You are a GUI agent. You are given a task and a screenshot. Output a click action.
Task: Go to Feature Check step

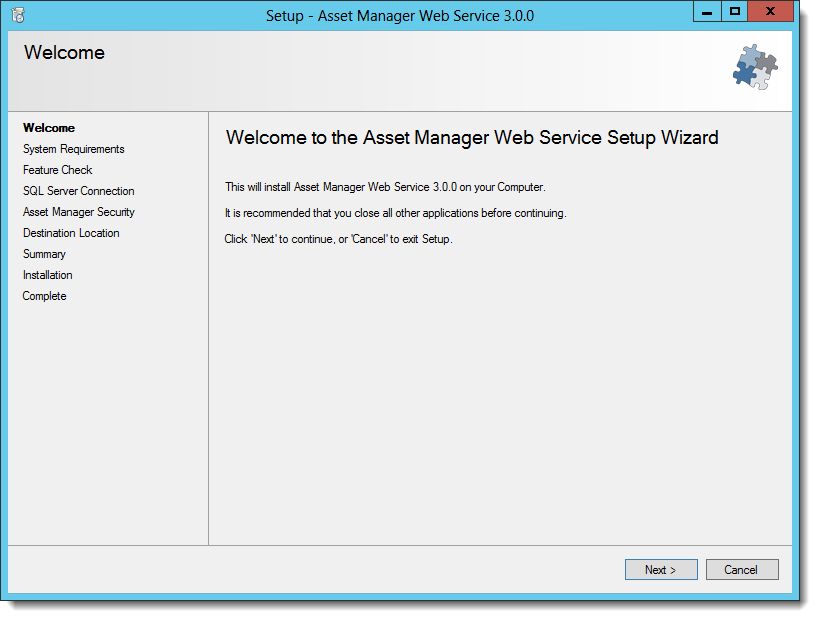tap(57, 170)
